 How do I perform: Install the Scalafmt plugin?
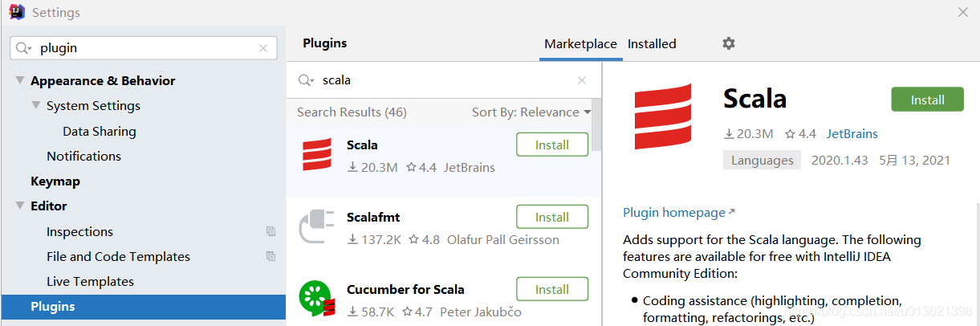coord(552,217)
